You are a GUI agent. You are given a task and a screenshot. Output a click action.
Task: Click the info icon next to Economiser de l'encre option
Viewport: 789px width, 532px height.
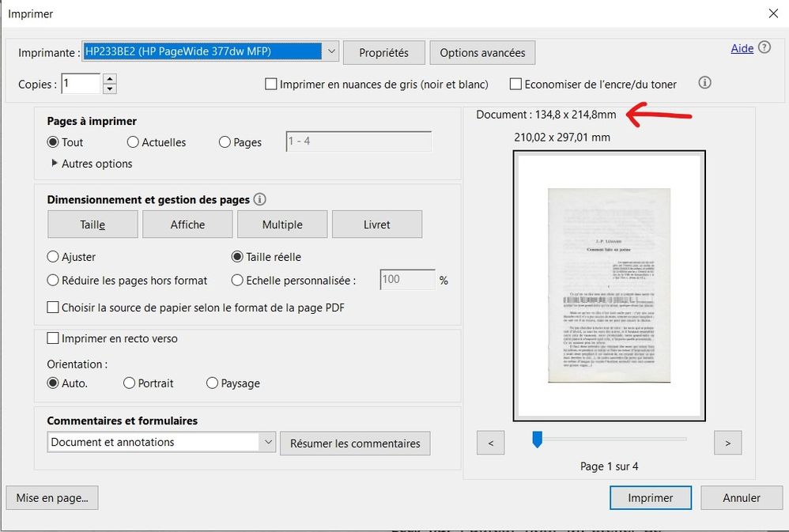pos(704,82)
